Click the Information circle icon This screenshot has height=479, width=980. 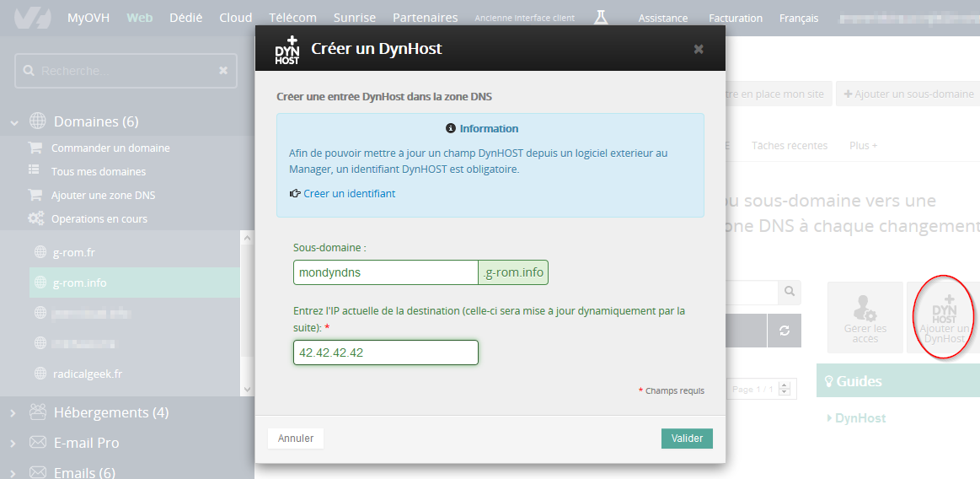tap(451, 128)
